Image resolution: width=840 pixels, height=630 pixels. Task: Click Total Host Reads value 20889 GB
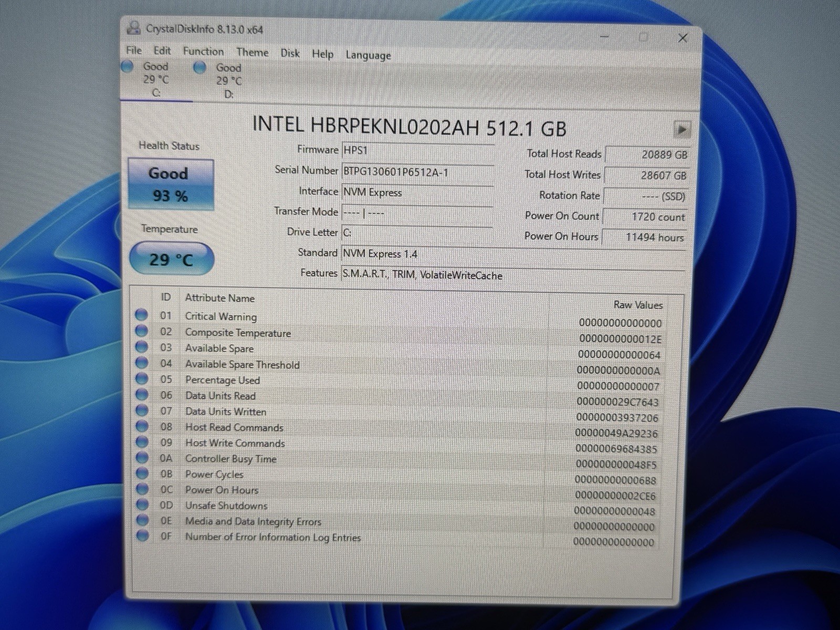(x=647, y=155)
